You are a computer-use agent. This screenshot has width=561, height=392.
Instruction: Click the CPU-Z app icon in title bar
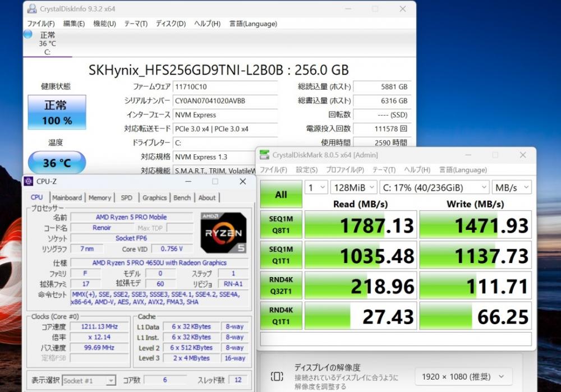click(x=29, y=181)
